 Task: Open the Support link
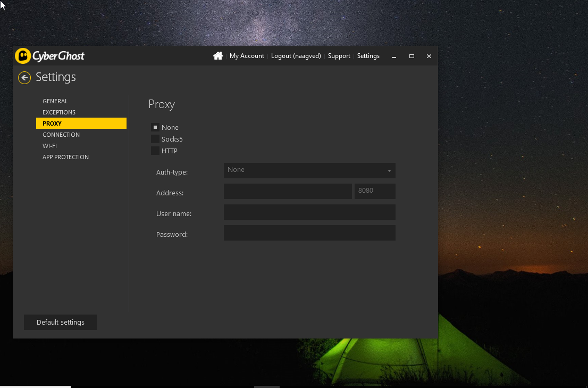(339, 56)
